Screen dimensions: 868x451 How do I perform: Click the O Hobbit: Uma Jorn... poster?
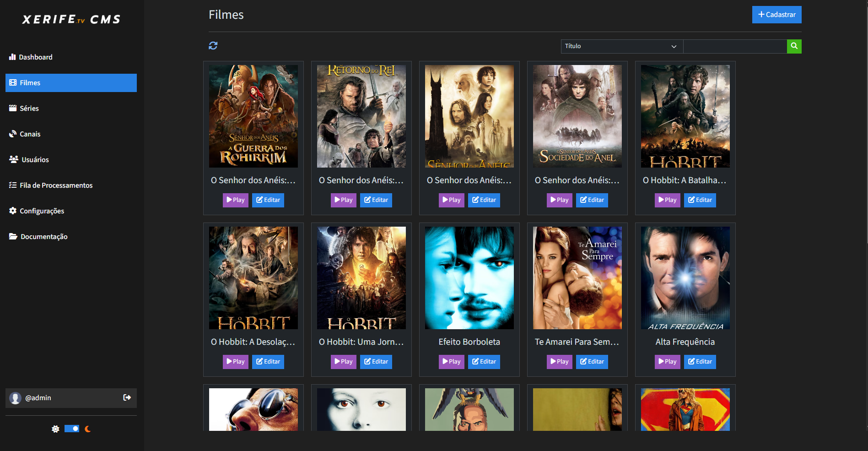(361, 278)
